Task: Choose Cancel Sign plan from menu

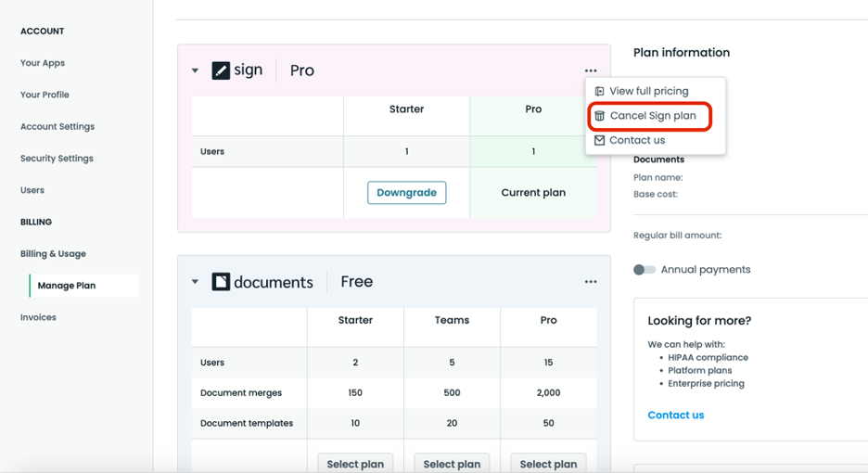Action: pyautogui.click(x=652, y=116)
